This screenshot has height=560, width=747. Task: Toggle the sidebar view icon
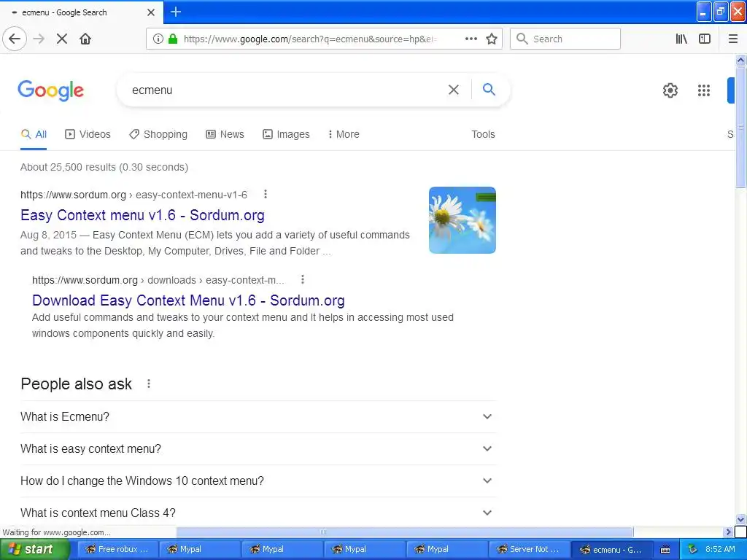coord(705,39)
